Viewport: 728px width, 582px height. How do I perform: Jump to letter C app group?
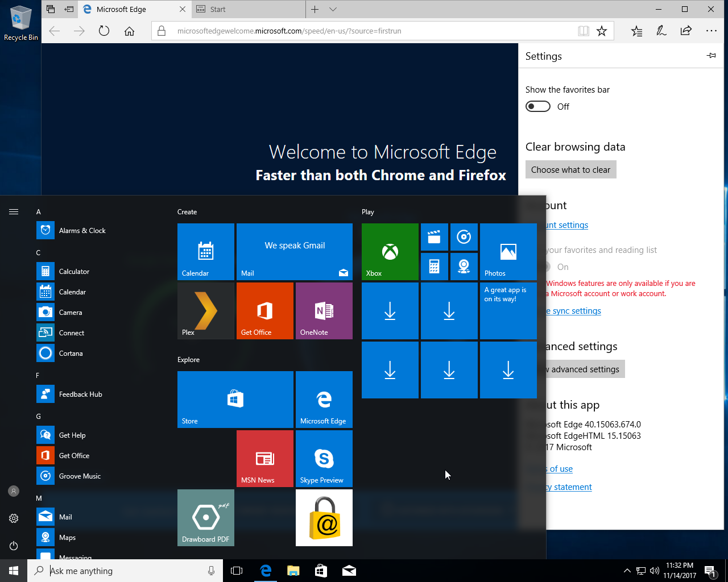39,252
